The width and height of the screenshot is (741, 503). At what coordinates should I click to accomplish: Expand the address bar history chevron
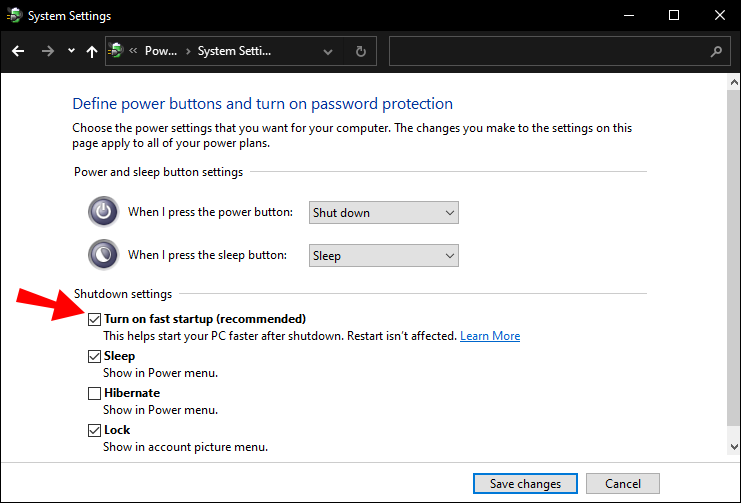pos(329,51)
